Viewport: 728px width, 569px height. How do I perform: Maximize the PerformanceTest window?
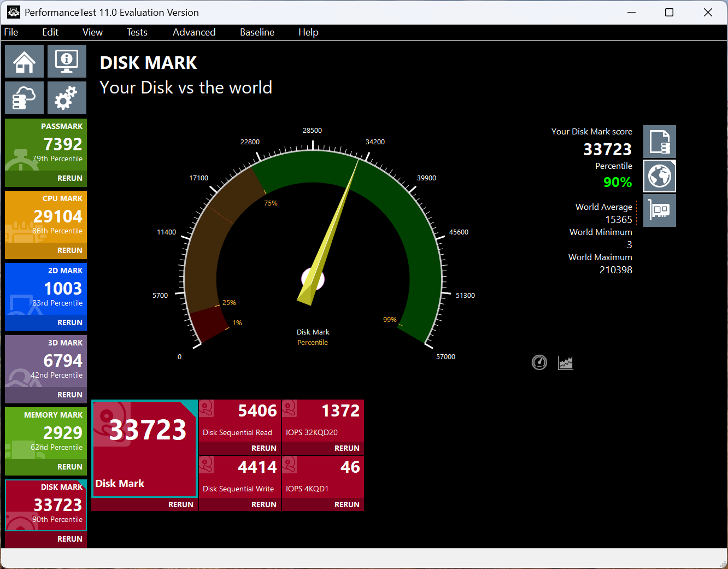pos(669,12)
